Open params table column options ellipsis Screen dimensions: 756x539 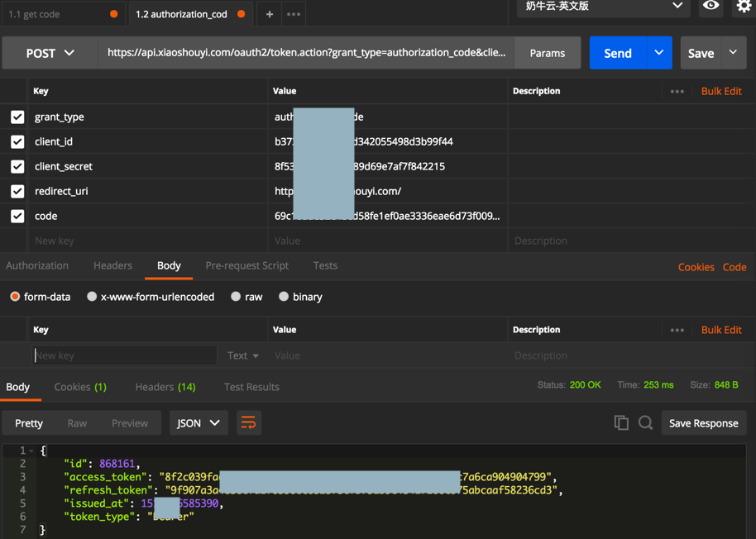coord(677,91)
